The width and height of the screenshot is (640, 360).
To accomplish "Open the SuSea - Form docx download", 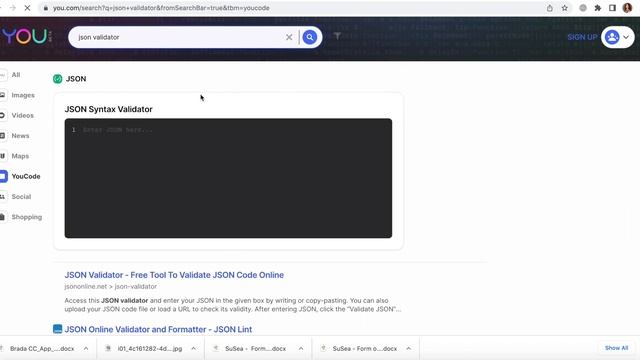I will tap(255, 349).
